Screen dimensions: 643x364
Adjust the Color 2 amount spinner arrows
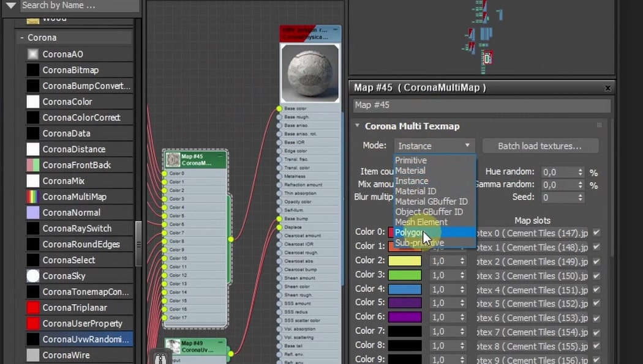(x=462, y=261)
